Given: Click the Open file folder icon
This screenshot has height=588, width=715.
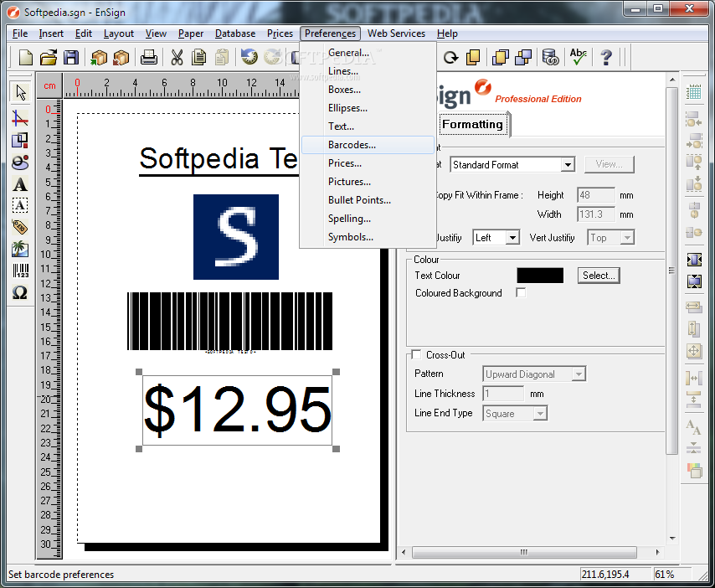Looking at the screenshot, I should (x=49, y=58).
